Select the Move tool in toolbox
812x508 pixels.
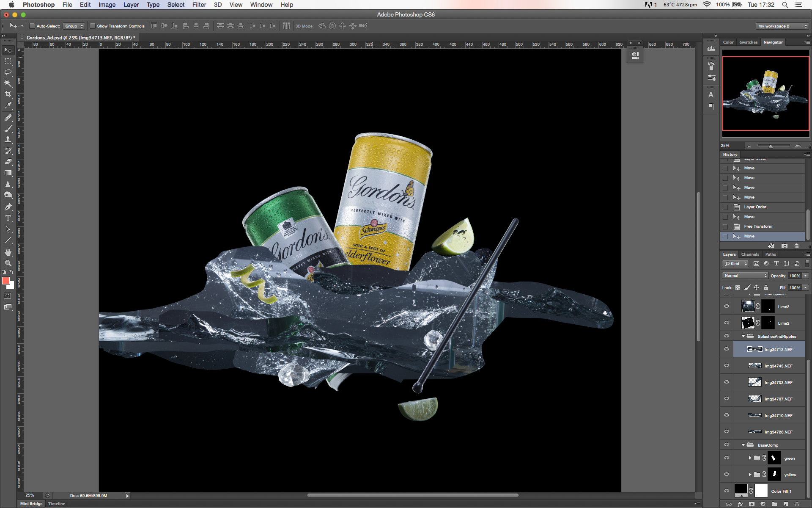point(8,50)
